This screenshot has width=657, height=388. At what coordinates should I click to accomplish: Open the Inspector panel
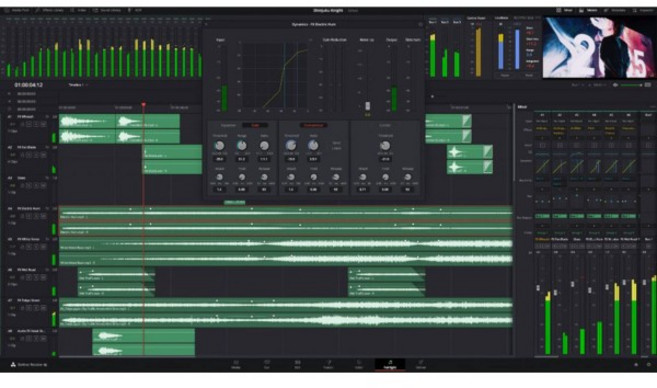point(643,10)
